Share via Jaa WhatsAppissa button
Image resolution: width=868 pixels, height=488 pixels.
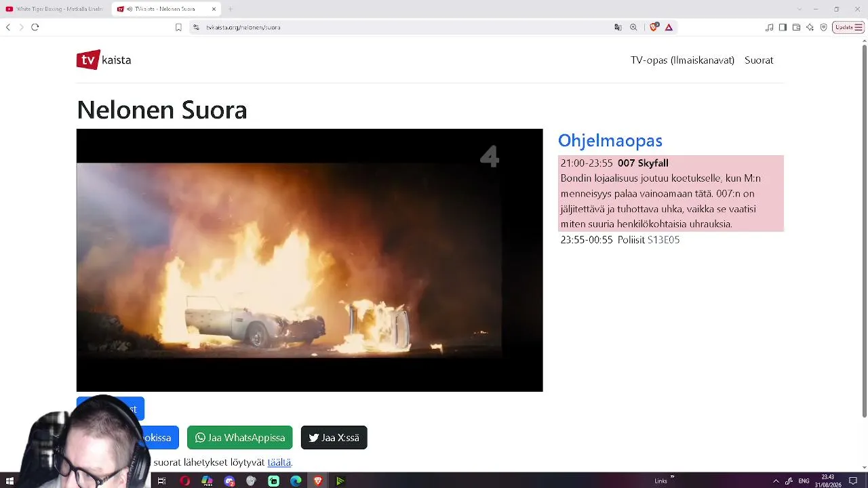coord(239,438)
